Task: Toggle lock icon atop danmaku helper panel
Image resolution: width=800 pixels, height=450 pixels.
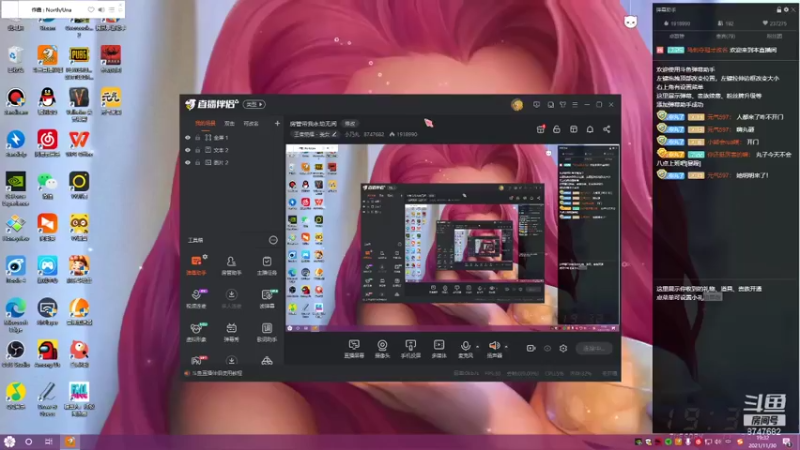Action: coord(779,10)
